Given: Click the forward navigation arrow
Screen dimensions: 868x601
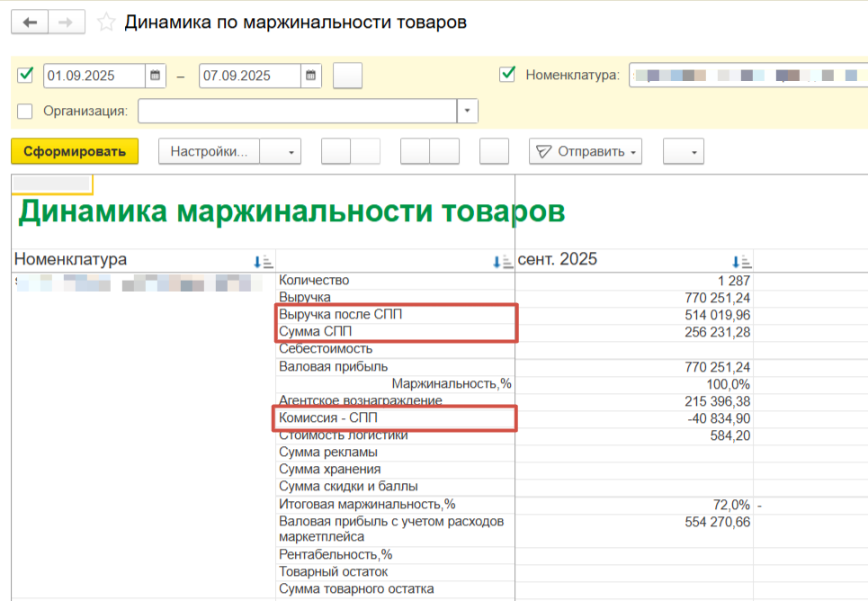Looking at the screenshot, I should (67, 22).
